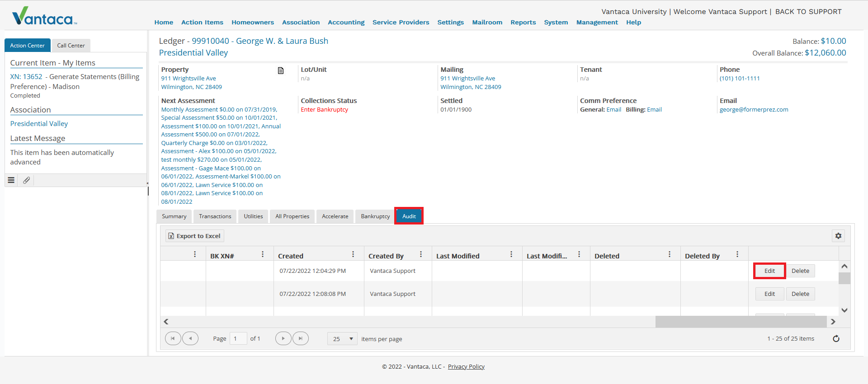
Task: Click Export to Excel button
Action: click(194, 236)
